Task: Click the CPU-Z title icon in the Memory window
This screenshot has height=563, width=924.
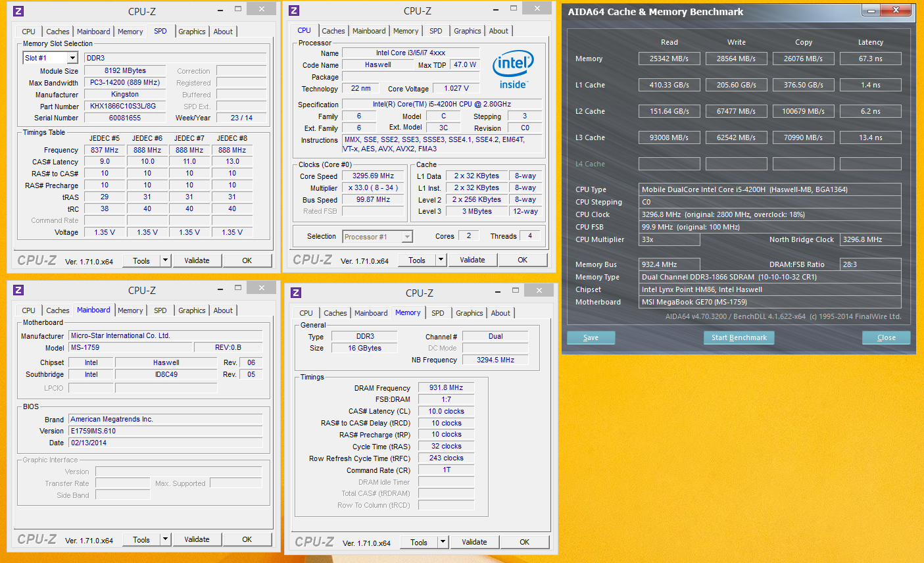Action: (x=296, y=293)
